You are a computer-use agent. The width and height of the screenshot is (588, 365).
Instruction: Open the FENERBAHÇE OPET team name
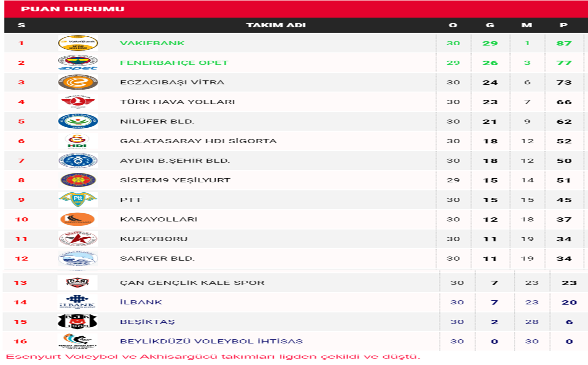pos(174,63)
